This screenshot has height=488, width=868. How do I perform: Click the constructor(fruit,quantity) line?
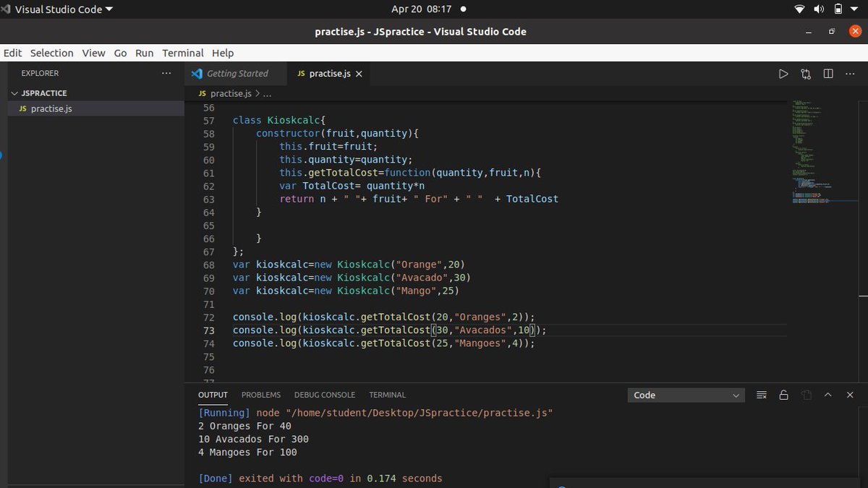(x=338, y=134)
